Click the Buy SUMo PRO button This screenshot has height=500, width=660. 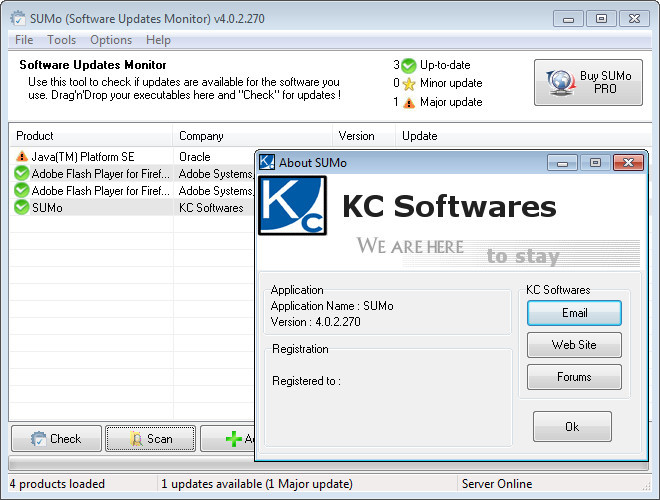[588, 82]
